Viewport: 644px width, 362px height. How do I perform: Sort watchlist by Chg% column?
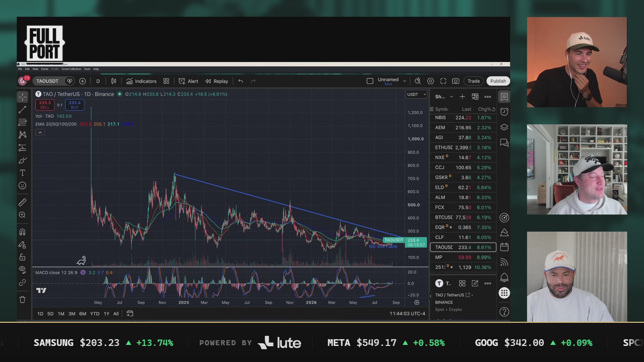[x=484, y=109]
